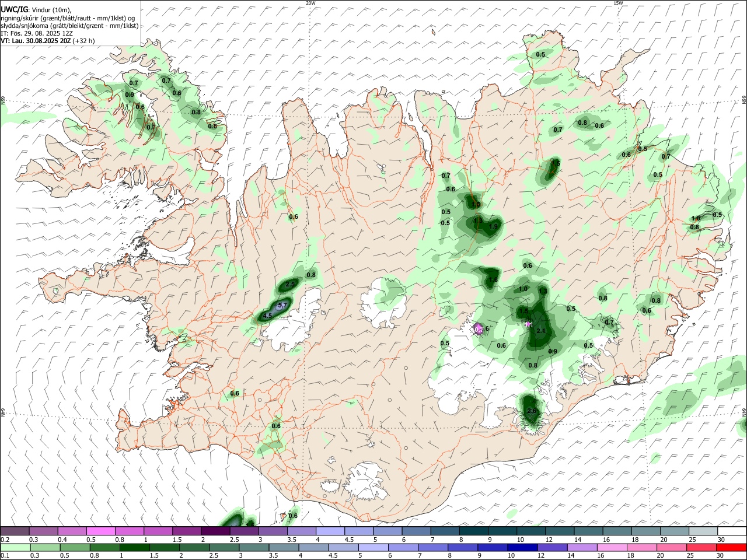Click the '25' label under the lower legend
This screenshot has height=560, width=747.
pos(691,555)
